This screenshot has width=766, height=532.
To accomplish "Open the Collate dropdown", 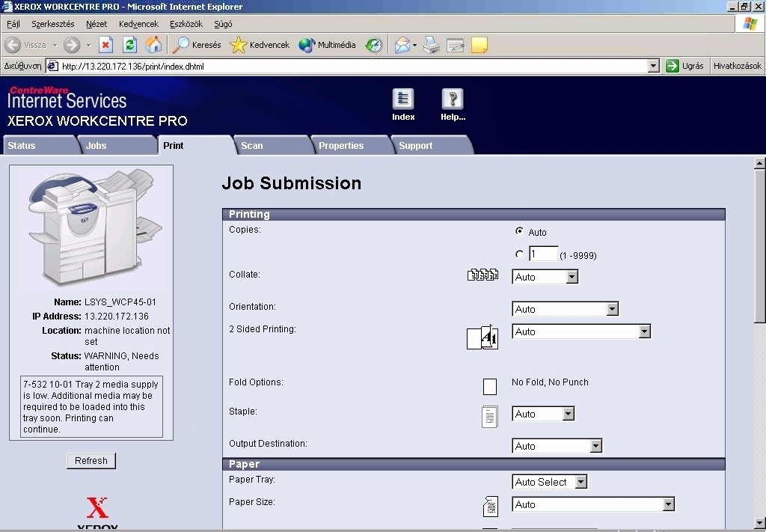I will [x=545, y=277].
